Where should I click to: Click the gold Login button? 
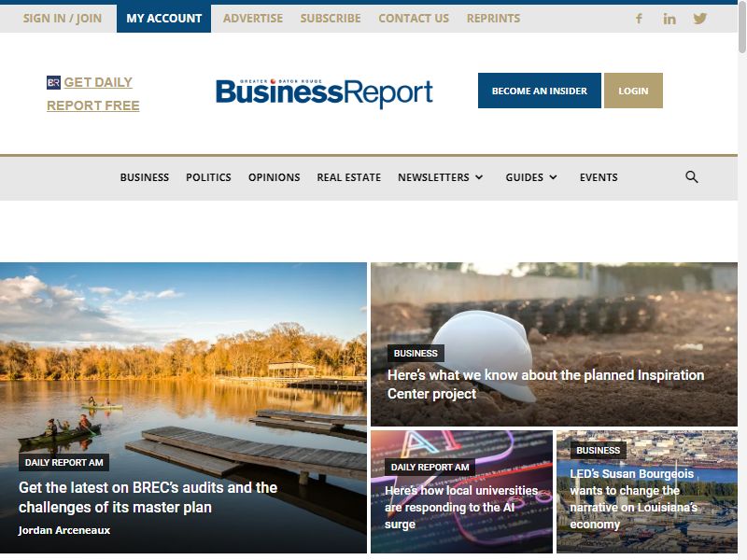pos(633,91)
